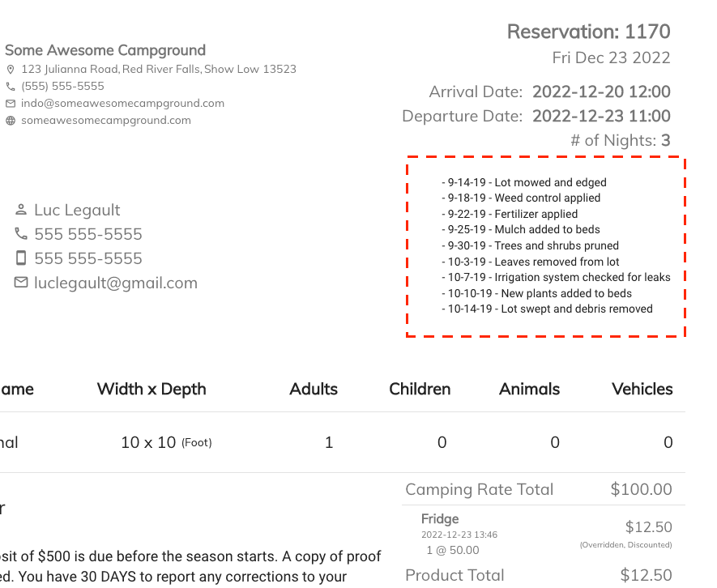This screenshot has height=588, width=717.
Task: Click the person icon next to Luc Legault
Action: pyautogui.click(x=21, y=210)
